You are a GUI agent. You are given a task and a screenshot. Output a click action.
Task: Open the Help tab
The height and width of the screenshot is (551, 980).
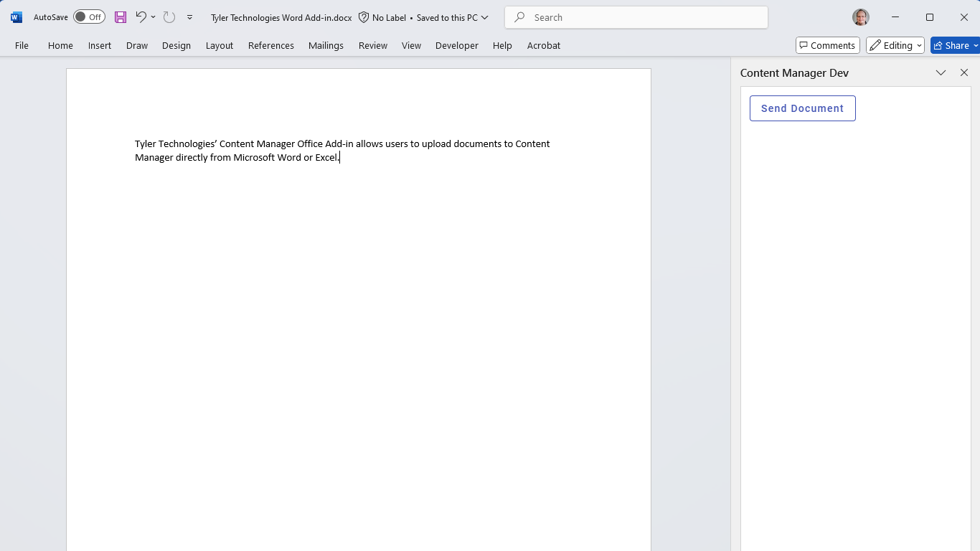(502, 45)
